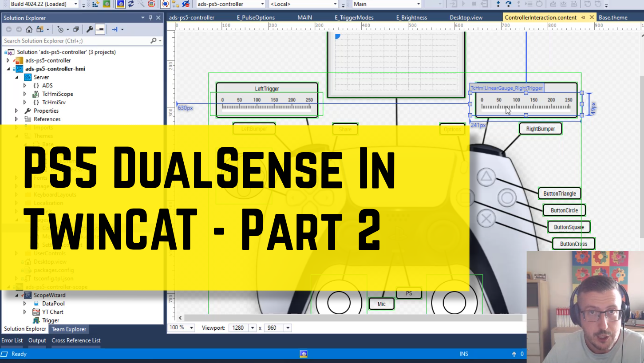Viewport: 644px width, 363px height.
Task: Collapse the Server tree node
Action: pos(16,77)
